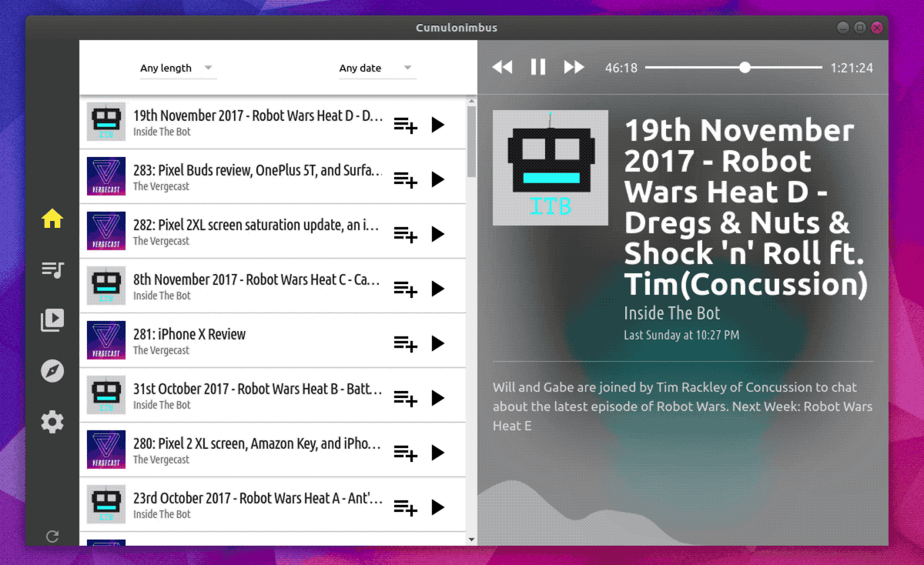Rewind the current episode
This screenshot has width=924, height=565.
tap(502, 68)
